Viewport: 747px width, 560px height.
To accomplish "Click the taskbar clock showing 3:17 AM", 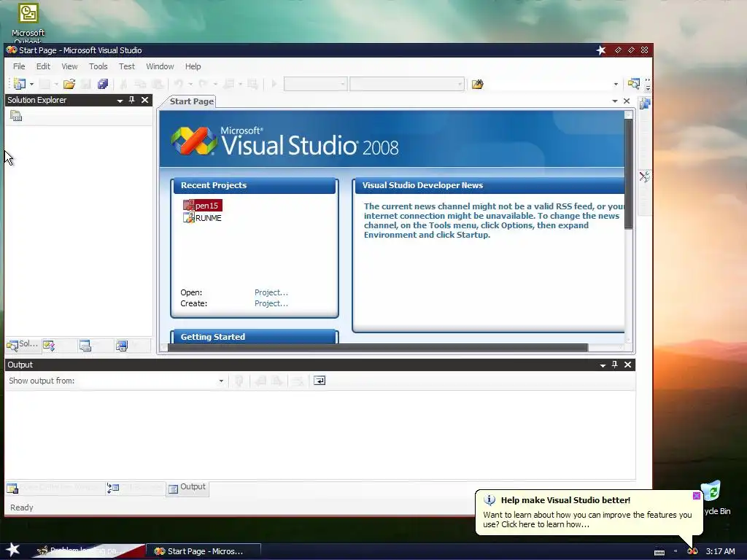I will click(x=720, y=551).
